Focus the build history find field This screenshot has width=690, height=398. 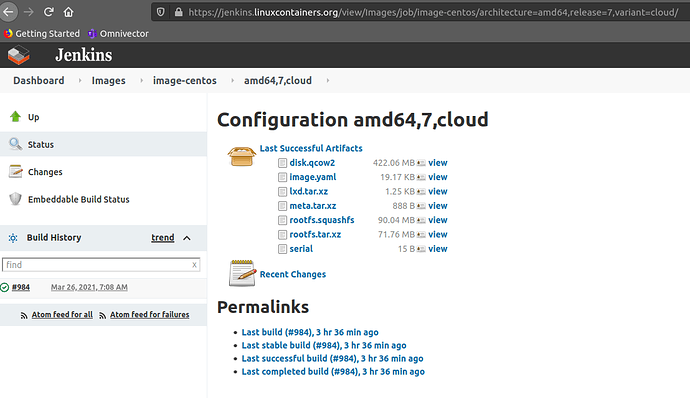101,265
